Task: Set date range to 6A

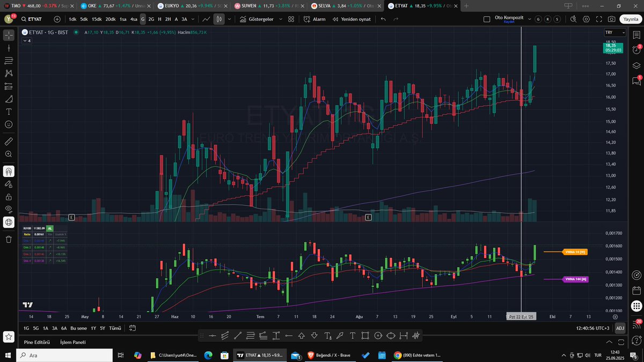Action: [64, 328]
